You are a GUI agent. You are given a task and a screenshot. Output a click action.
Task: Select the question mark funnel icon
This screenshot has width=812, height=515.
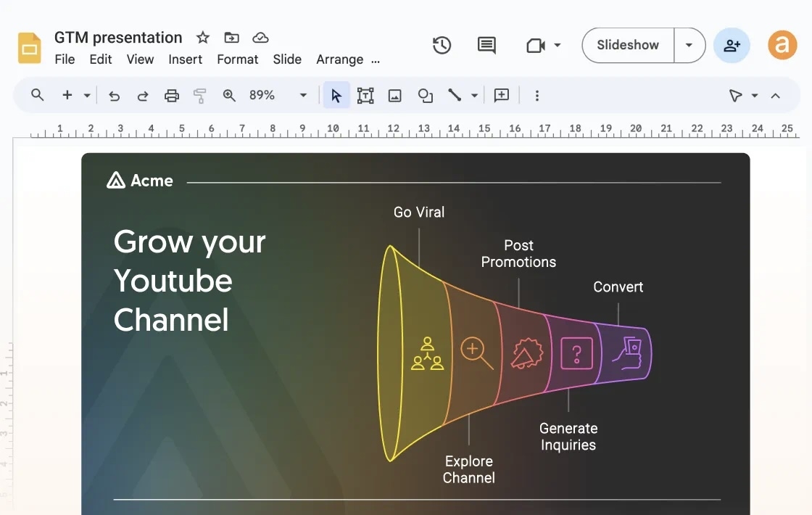point(576,353)
